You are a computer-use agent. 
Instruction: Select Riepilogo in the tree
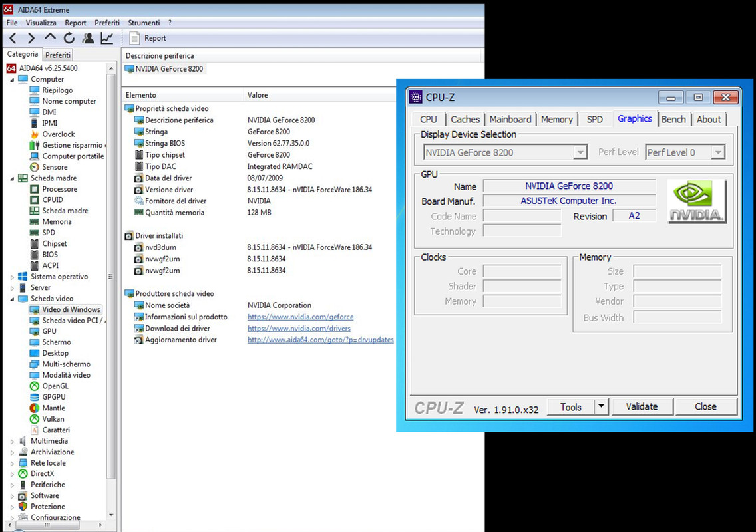coord(57,90)
